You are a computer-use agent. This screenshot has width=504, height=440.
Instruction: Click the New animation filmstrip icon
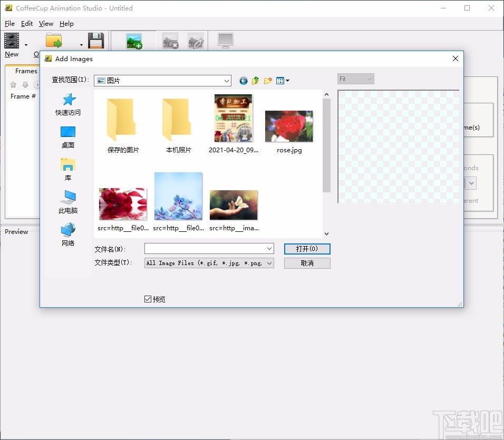tap(12, 40)
